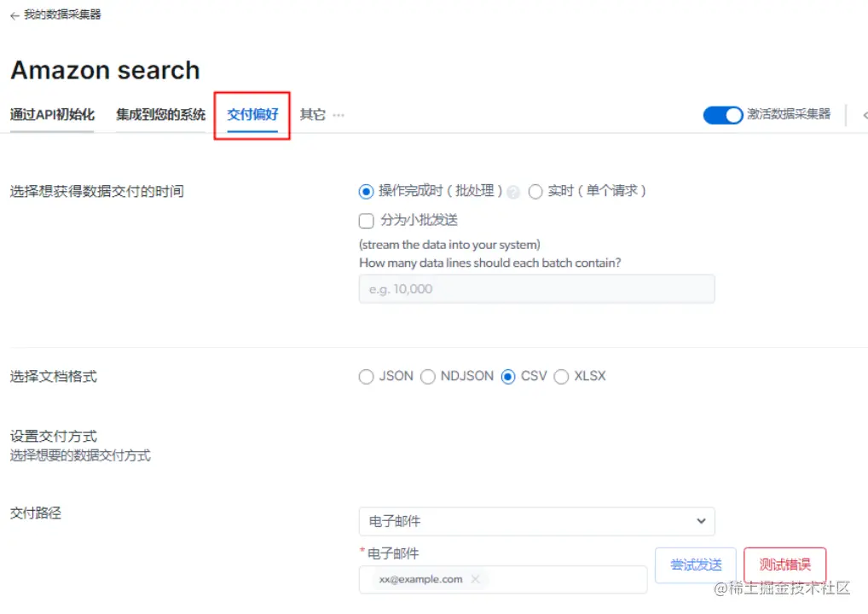Choose XLSX document format
Image resolution: width=868 pixels, height=614 pixels.
click(x=561, y=376)
